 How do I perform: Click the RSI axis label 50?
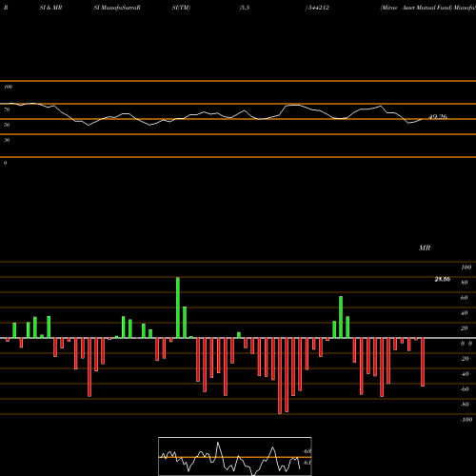(x=7, y=125)
